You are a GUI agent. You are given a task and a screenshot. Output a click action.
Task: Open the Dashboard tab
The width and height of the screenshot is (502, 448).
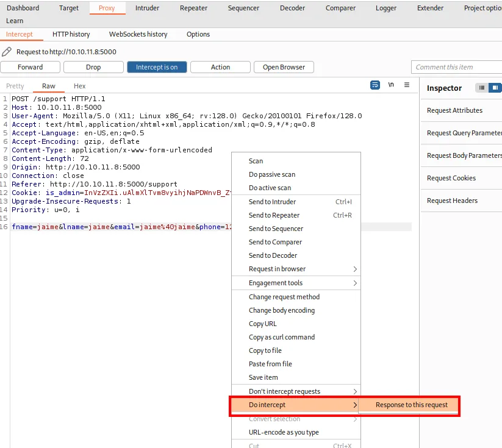click(23, 8)
